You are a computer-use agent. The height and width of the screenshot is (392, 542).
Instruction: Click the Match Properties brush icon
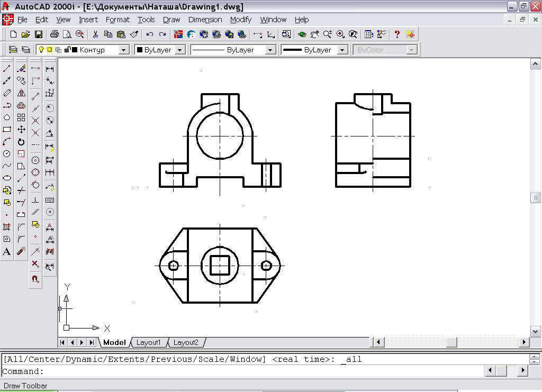pyautogui.click(x=134, y=34)
